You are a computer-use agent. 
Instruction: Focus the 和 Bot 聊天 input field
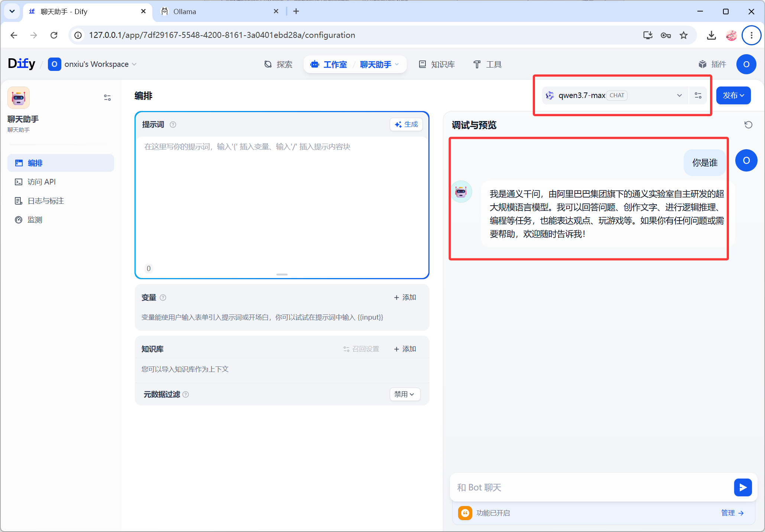tap(593, 487)
